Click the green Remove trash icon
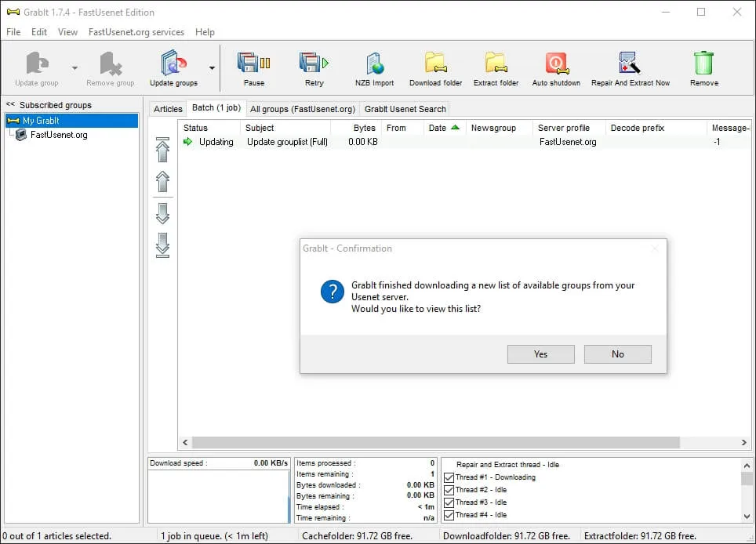The image size is (756, 544). (x=704, y=63)
